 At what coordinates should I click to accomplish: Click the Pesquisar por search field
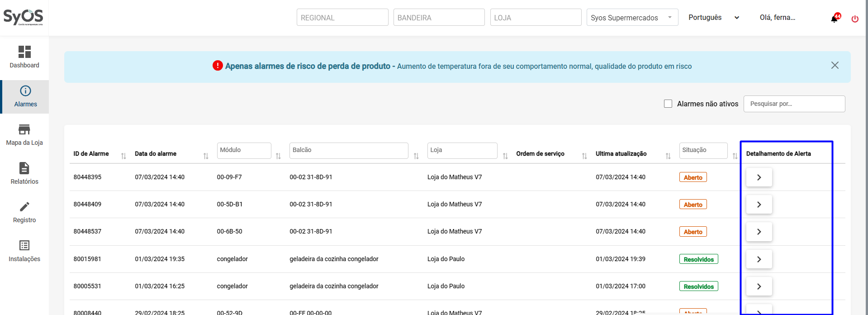pyautogui.click(x=794, y=104)
